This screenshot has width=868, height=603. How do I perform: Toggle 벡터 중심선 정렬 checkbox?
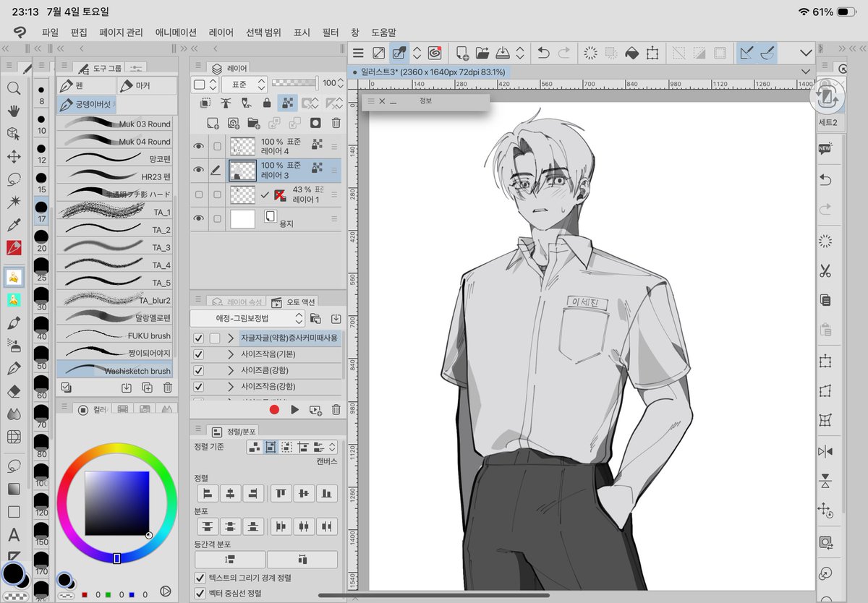tap(200, 593)
